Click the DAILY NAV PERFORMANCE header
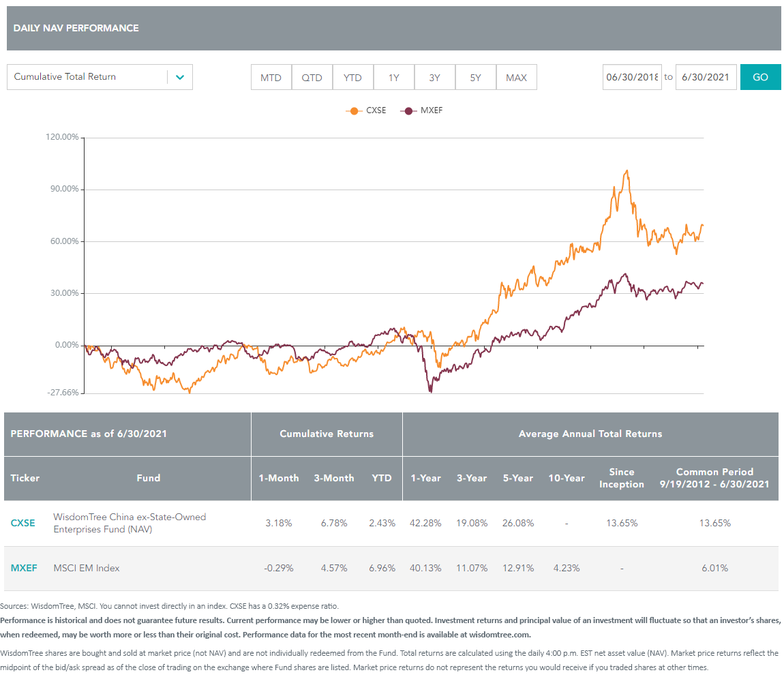Image resolution: width=784 pixels, height=679 pixels. pos(76,28)
